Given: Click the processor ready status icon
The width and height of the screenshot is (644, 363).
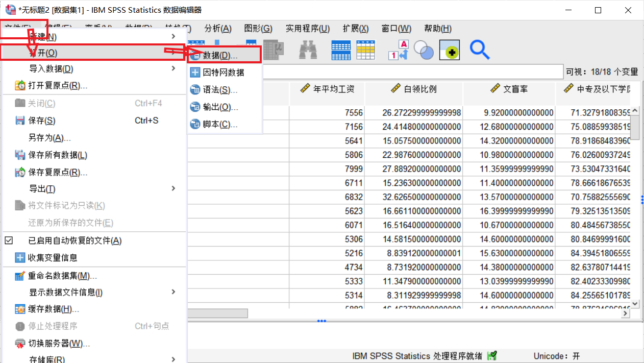Looking at the screenshot, I should [492, 356].
